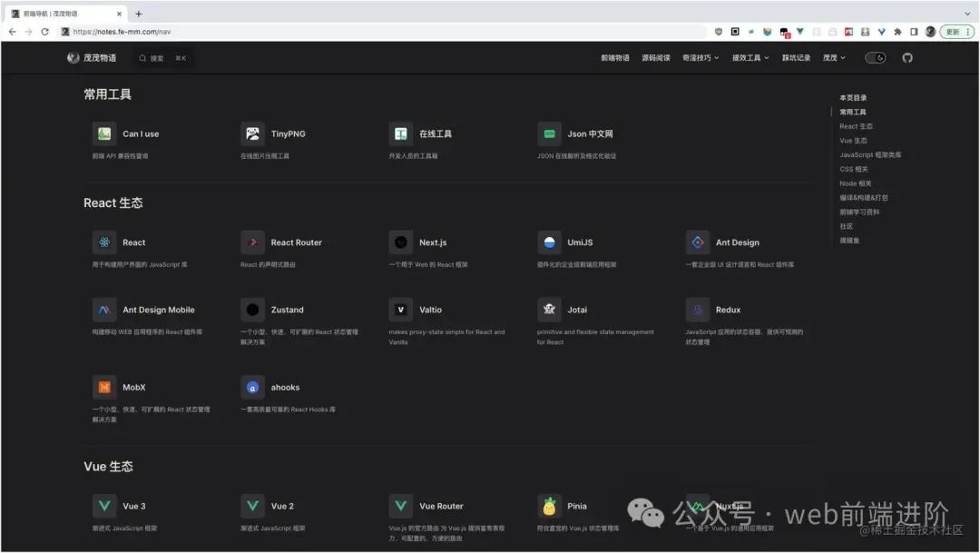Select the Redux card icon
Image resolution: width=980 pixels, height=553 pixels.
pyautogui.click(x=698, y=310)
